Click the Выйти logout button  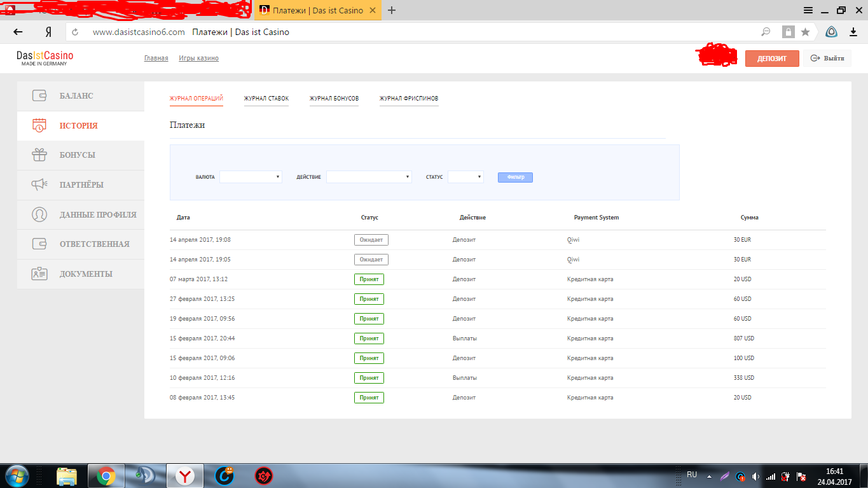tap(827, 59)
